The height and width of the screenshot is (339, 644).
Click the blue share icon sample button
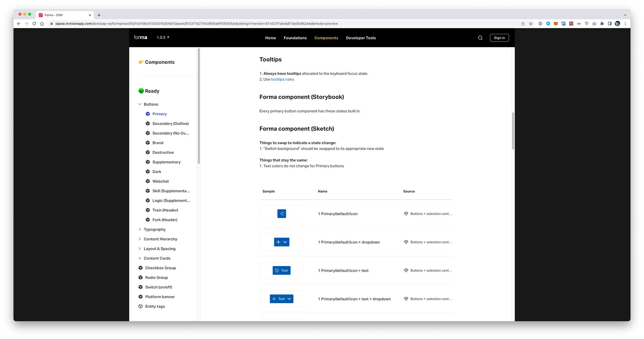[282, 214]
